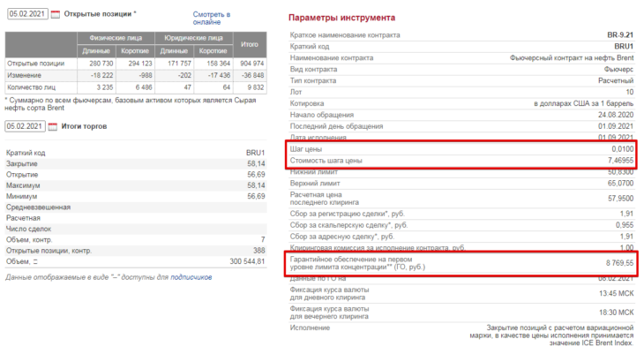Click the Юридические лица column header
Viewport: 644px width, 354px height.
[x=193, y=38]
